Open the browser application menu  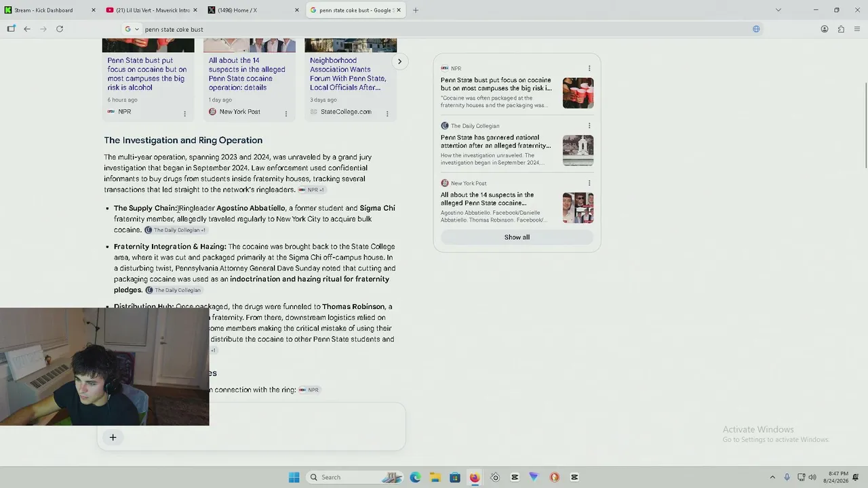click(x=858, y=29)
